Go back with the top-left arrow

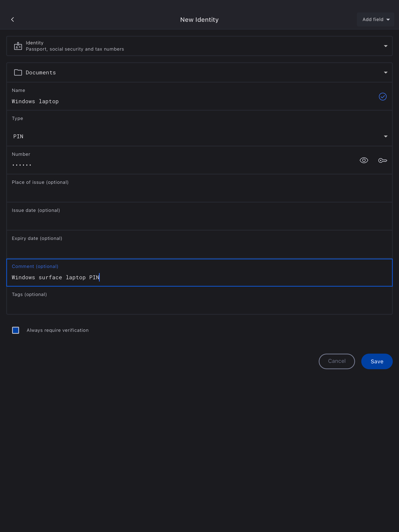(x=12, y=19)
